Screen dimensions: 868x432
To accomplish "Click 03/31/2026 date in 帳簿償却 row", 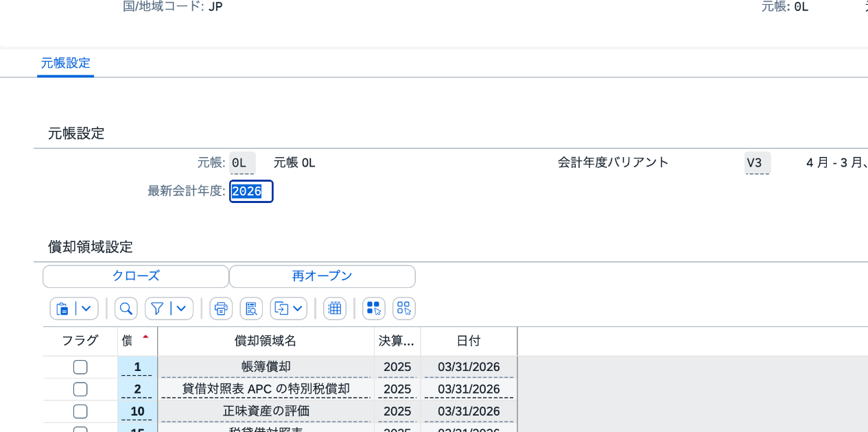I will click(469, 367).
